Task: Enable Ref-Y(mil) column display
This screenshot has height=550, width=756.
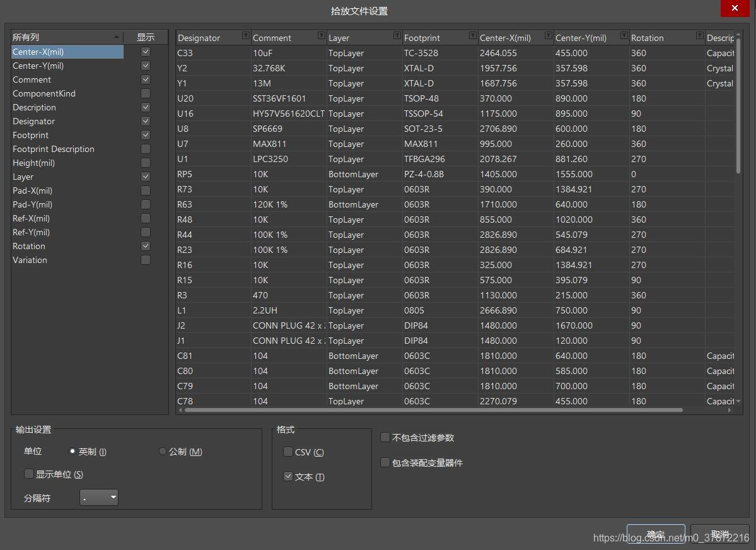Action: [146, 232]
